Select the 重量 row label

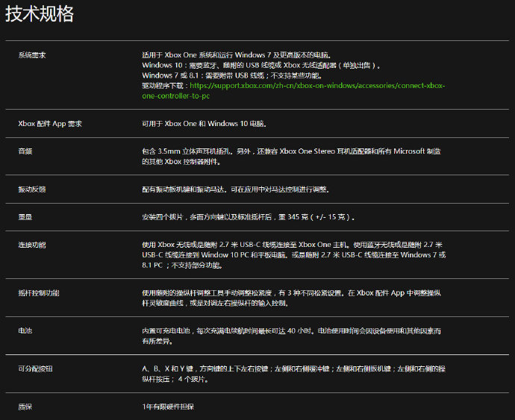(x=25, y=217)
